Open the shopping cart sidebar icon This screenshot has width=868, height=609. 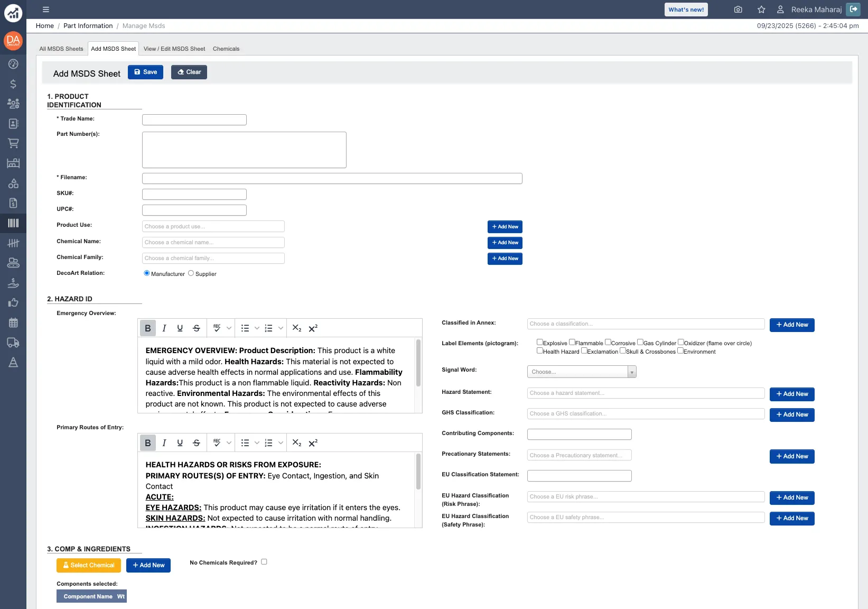pyautogui.click(x=13, y=143)
